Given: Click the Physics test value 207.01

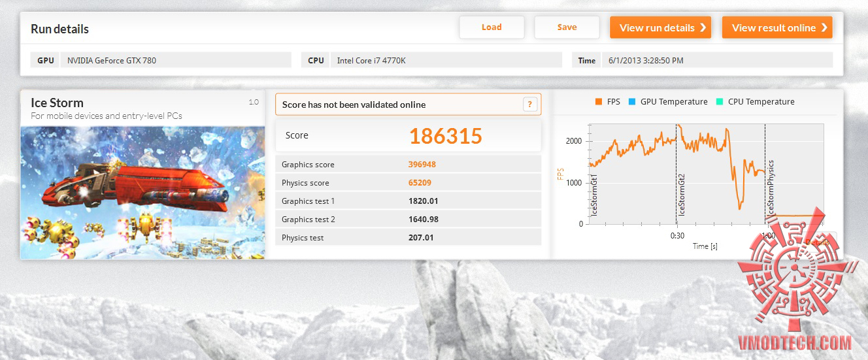Looking at the screenshot, I should tap(421, 238).
